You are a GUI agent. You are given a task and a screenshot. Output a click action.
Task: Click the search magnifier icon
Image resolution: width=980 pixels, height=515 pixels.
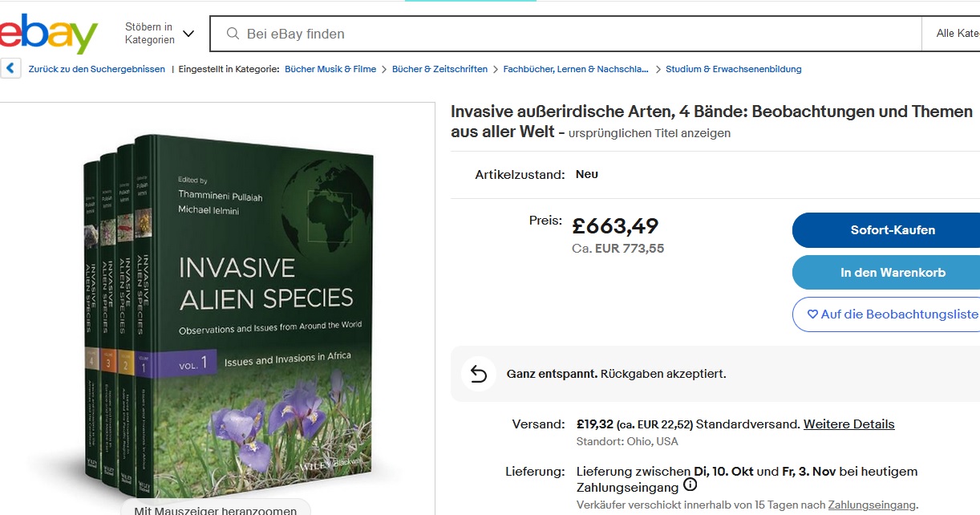[233, 34]
